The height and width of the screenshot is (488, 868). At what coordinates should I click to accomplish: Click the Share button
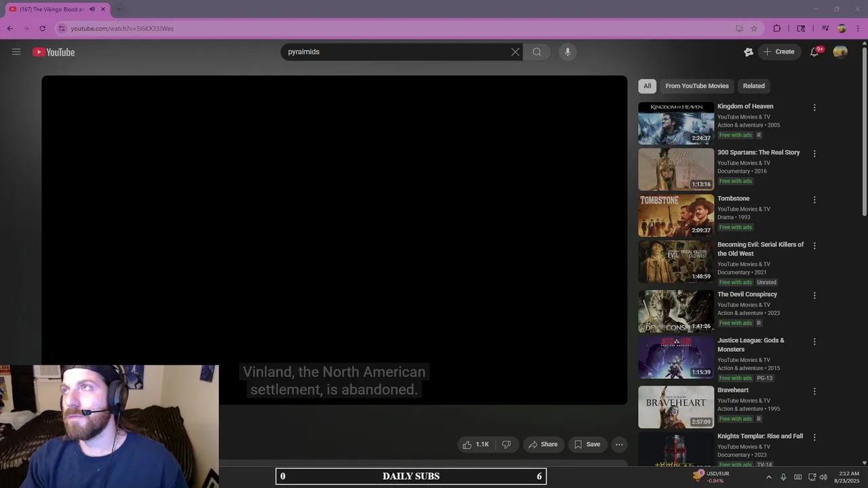tap(543, 445)
